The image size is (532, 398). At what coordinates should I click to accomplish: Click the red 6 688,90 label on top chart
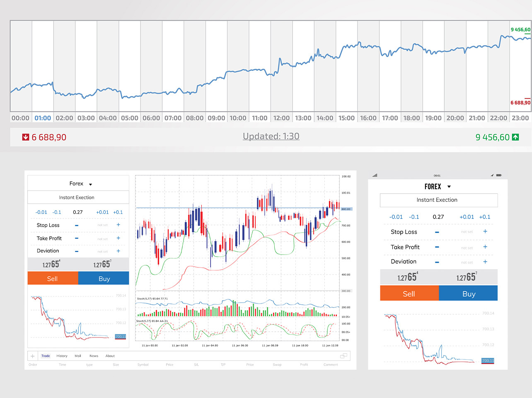pos(520,102)
